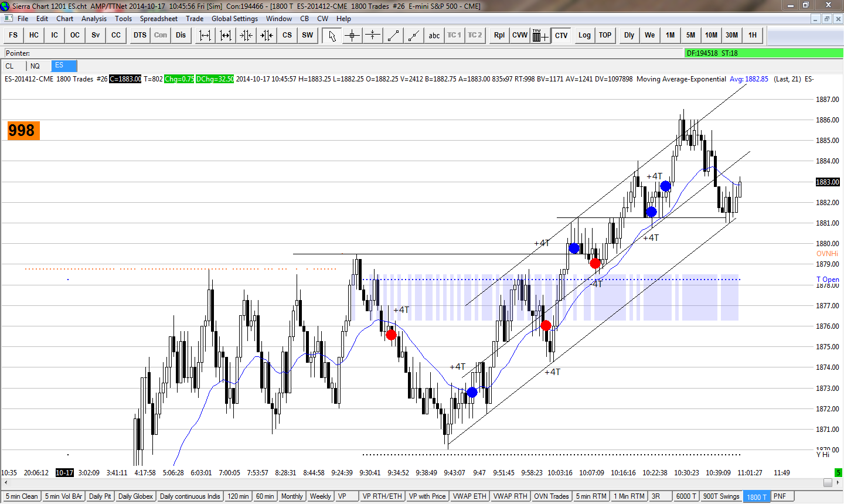844x504 pixels.
Task: Click the compress bars inward-arrows icon
Action: (246, 35)
